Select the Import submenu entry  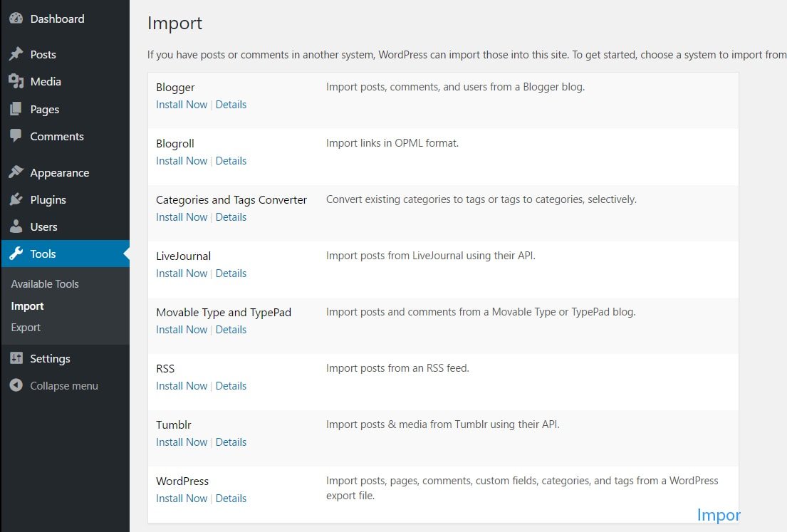point(27,306)
